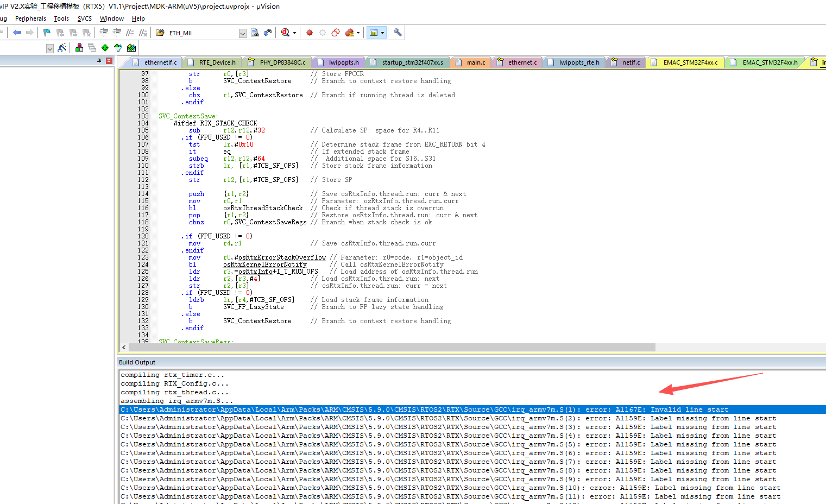Click osRtxThreadStackCheck on line 116

point(263,208)
